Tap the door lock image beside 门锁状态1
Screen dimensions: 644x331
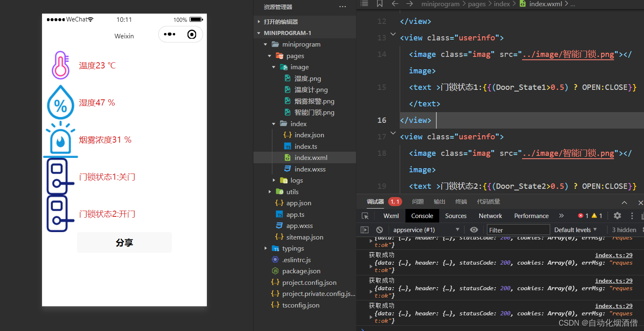(x=61, y=176)
